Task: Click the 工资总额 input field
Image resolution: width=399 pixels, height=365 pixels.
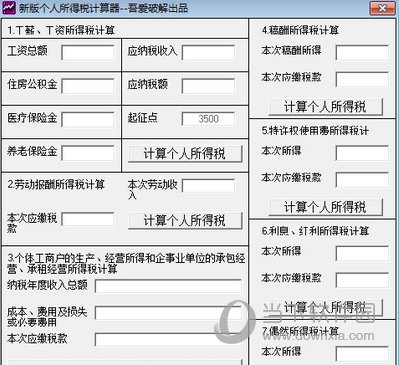Action: tap(88, 53)
